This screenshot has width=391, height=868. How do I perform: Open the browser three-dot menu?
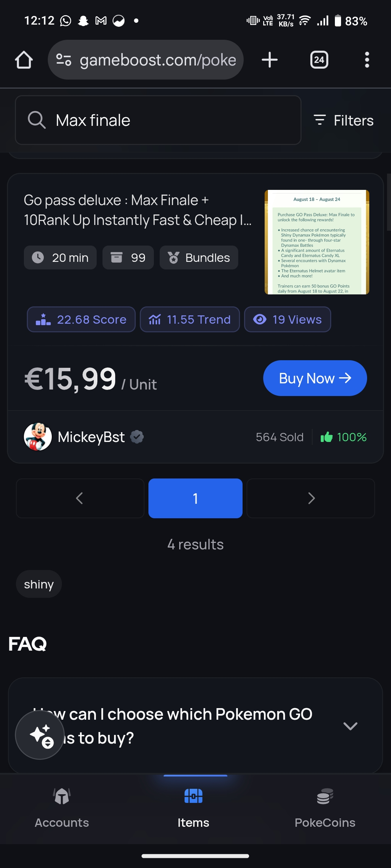(x=367, y=60)
